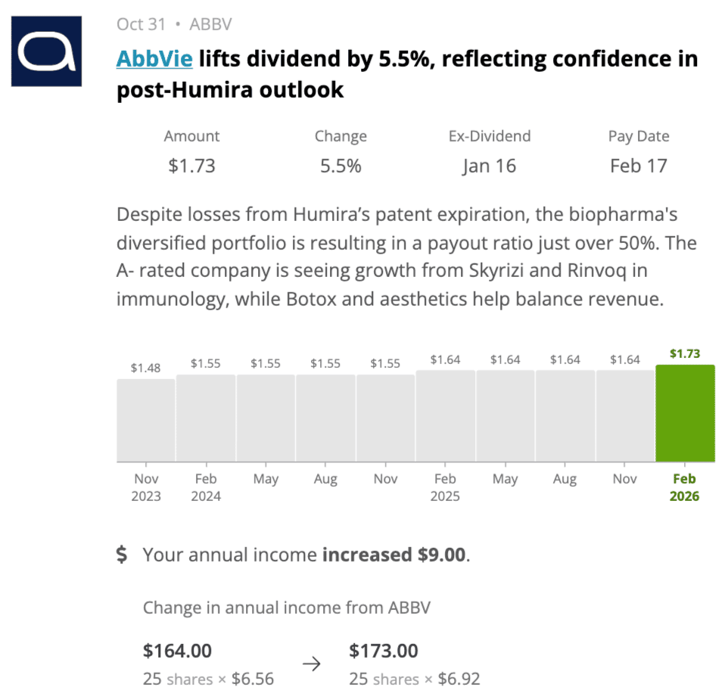
Task: Click the $173.00 new annual income
Action: coord(384,651)
